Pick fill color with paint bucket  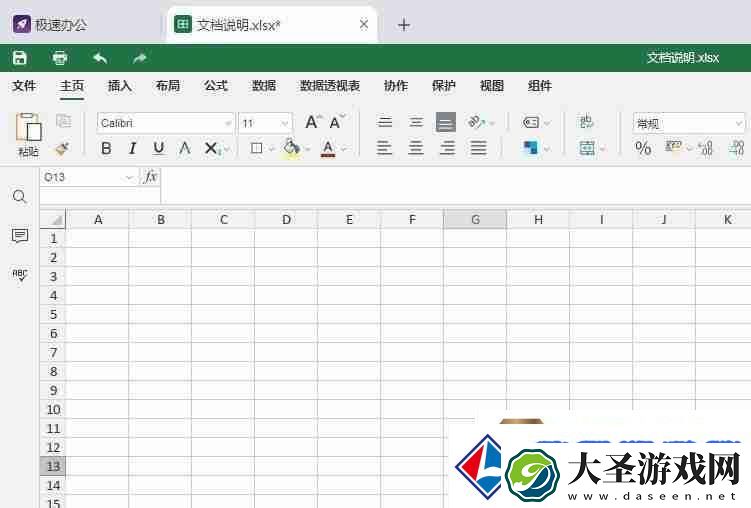[291, 148]
